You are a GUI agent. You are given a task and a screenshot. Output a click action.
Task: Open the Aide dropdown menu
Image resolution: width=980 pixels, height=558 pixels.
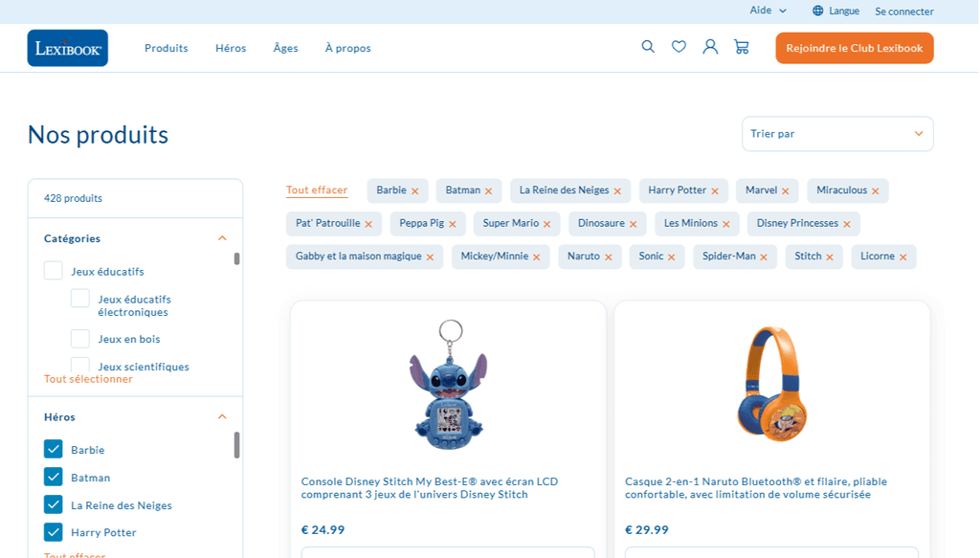[768, 10]
